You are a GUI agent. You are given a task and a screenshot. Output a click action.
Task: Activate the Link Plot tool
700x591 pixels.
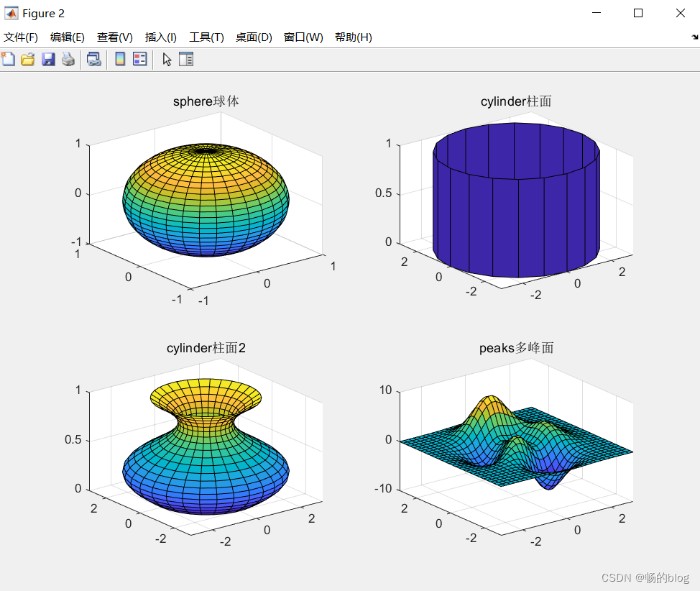point(93,59)
